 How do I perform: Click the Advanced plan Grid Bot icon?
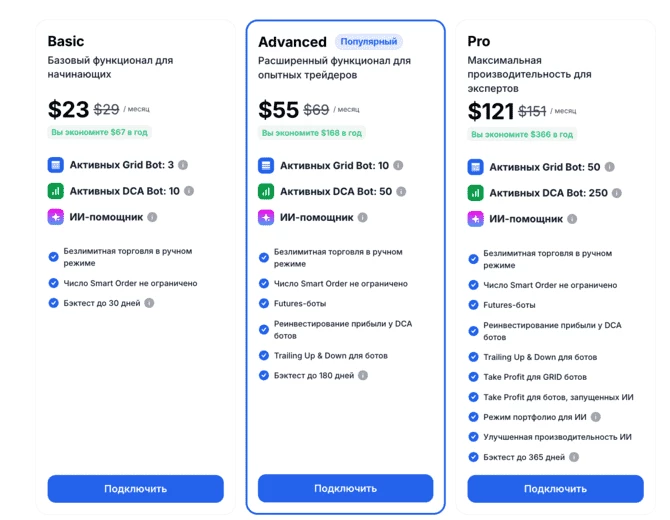[x=266, y=166]
